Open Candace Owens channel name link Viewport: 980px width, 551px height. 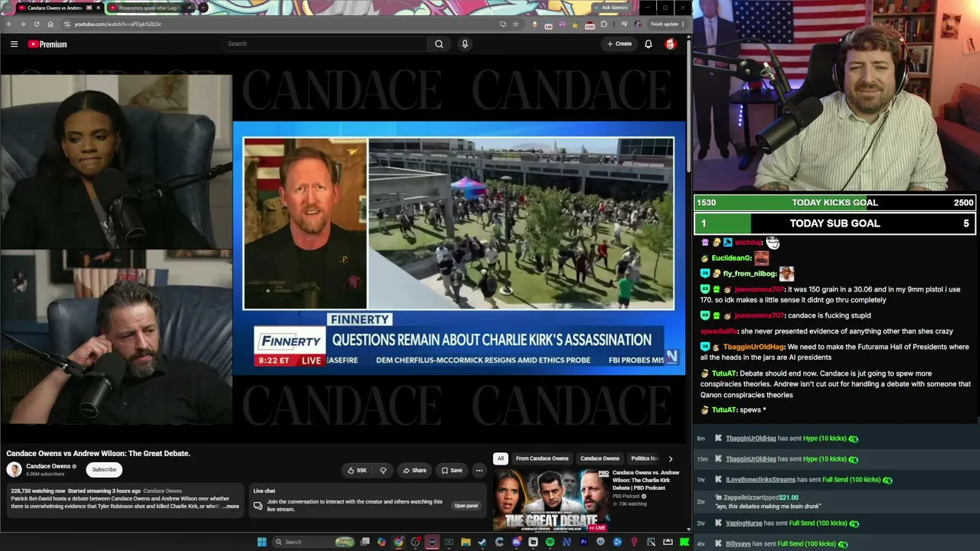(x=48, y=466)
